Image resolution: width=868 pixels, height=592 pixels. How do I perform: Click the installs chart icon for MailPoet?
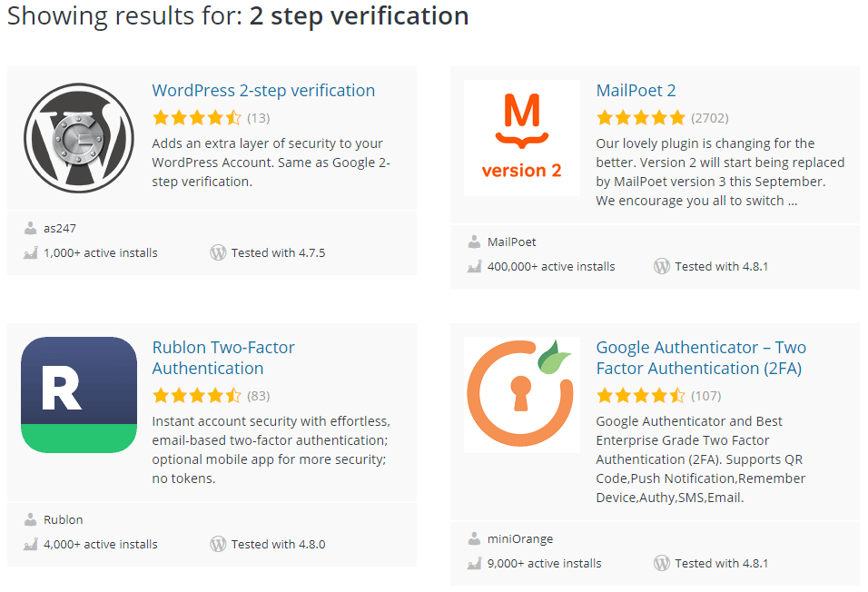coord(474,267)
